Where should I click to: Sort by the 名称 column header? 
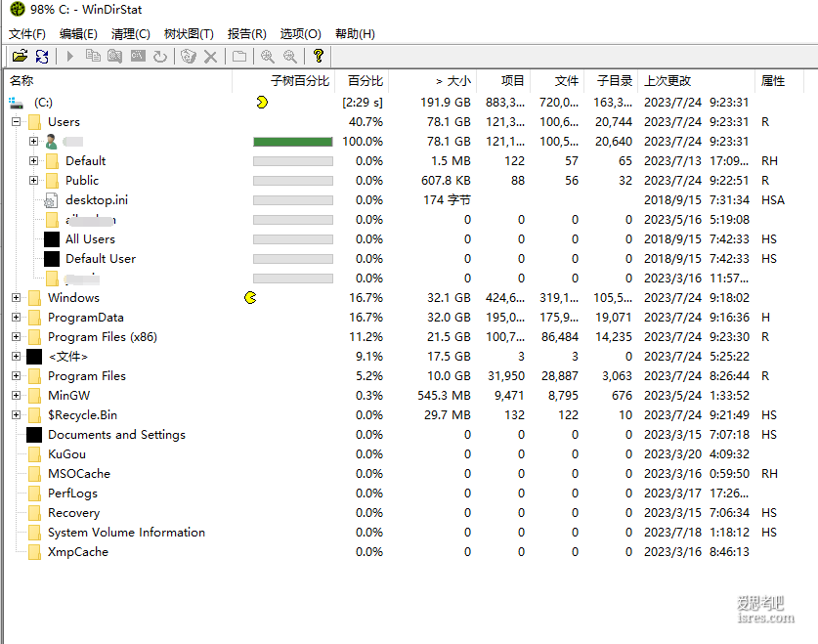pyautogui.click(x=118, y=81)
